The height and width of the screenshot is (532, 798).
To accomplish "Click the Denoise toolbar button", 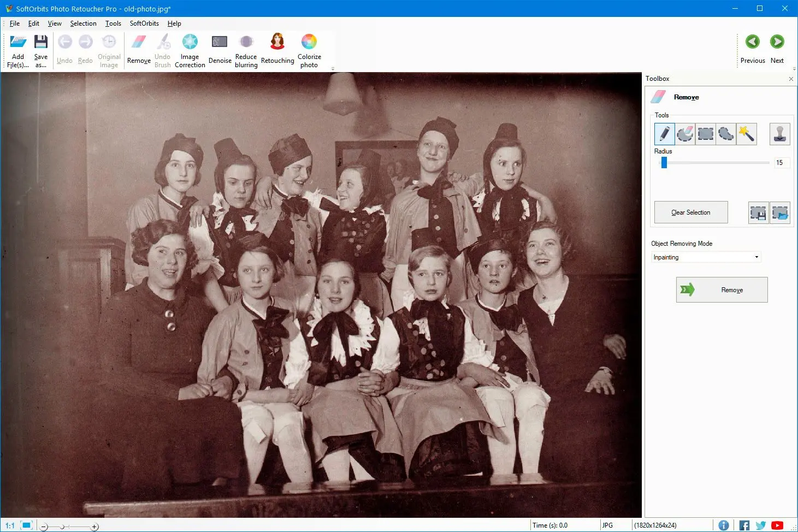I will point(220,51).
